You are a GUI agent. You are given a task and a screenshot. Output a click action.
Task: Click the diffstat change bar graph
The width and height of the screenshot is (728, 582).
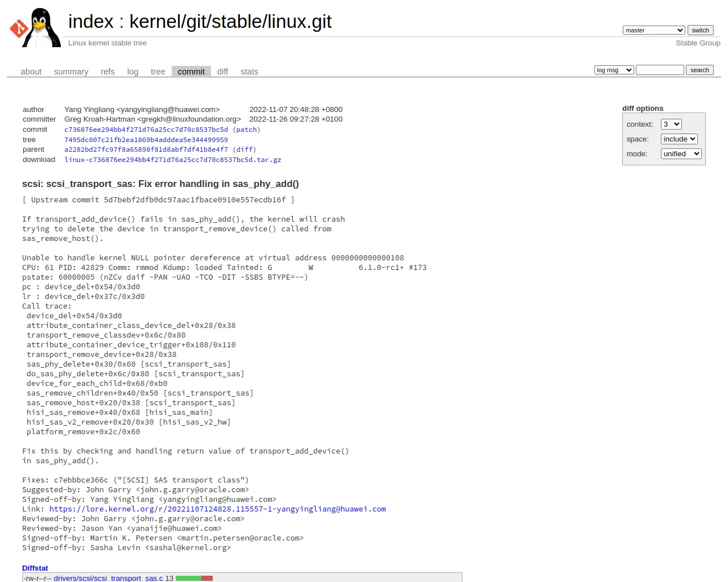[x=194, y=578]
